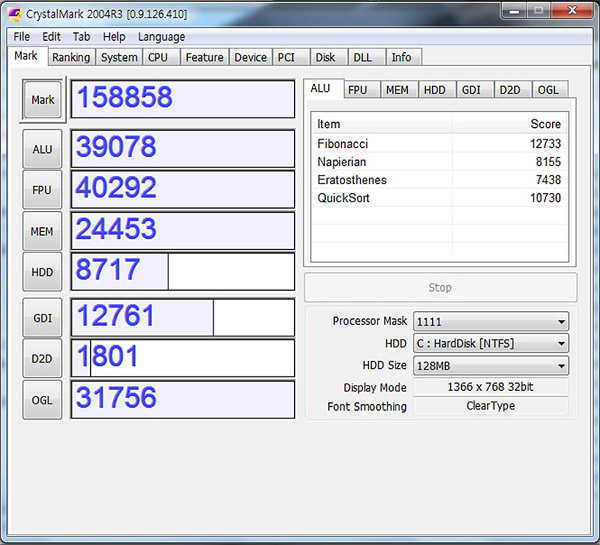Select the MEM results tab

399,90
